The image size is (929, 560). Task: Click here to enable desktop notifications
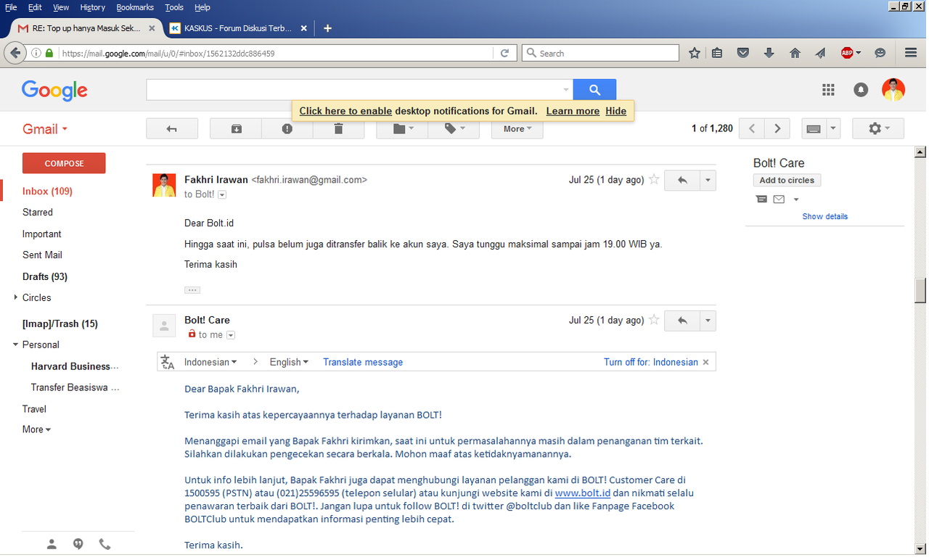[345, 111]
